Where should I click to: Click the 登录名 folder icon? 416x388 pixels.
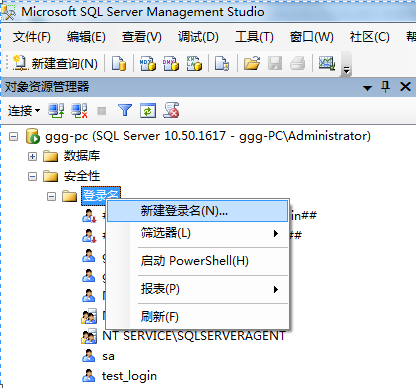69,196
